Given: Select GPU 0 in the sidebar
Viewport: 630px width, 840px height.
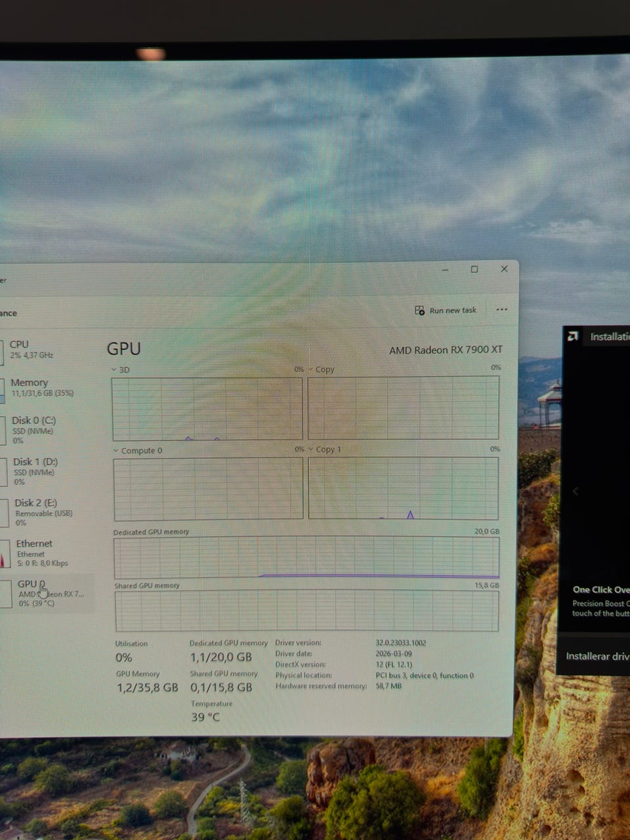Looking at the screenshot, I should (x=47, y=593).
